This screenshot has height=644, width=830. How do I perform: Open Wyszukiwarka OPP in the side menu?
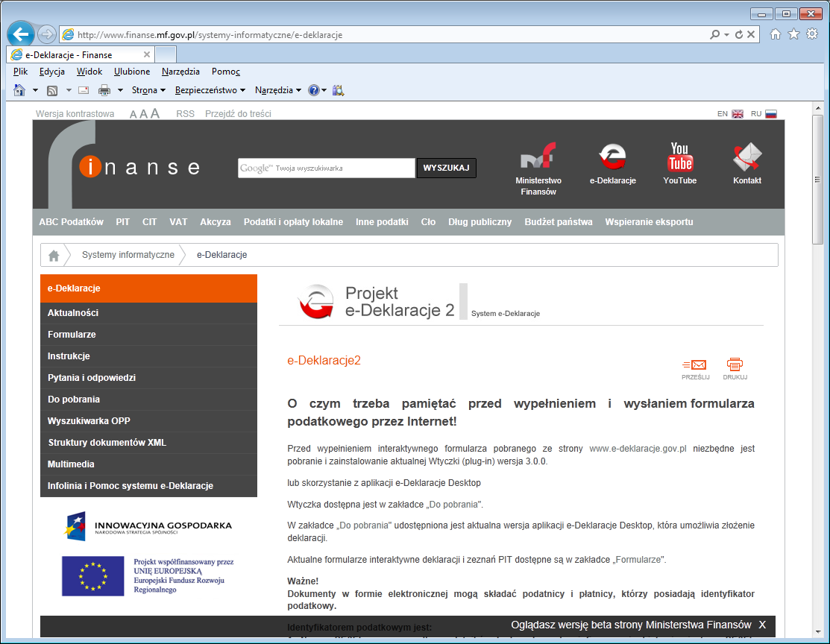[x=148, y=420]
